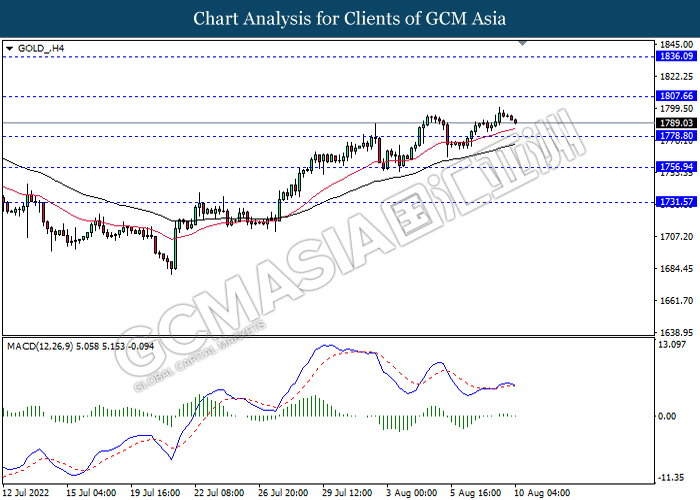This screenshot has width=700, height=500.
Task: Select the 1731.57 support level label
Action: (x=676, y=202)
